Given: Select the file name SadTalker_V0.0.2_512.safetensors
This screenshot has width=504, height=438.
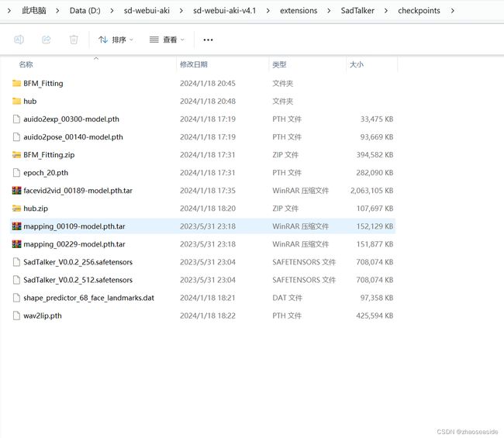Looking at the screenshot, I should coord(78,280).
